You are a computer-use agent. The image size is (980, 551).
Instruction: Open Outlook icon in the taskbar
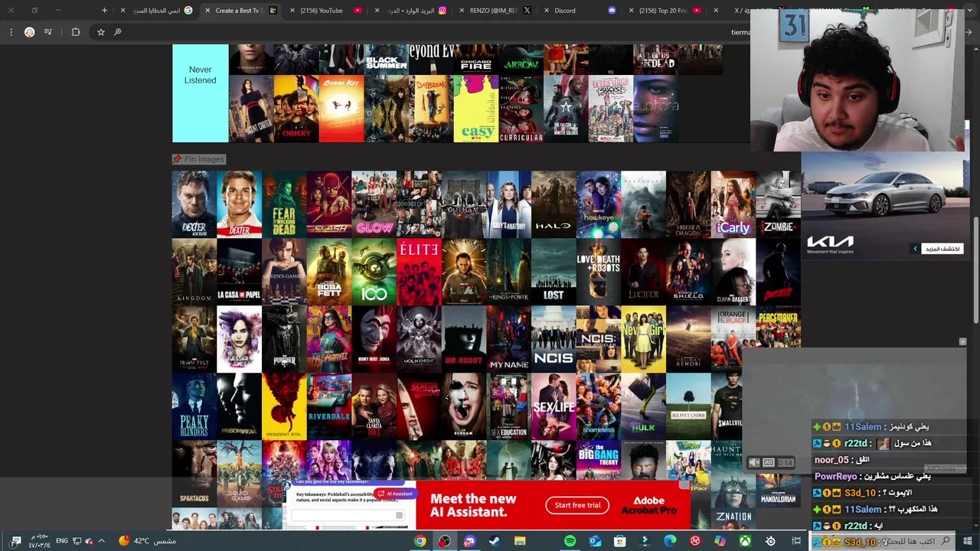pos(595,541)
